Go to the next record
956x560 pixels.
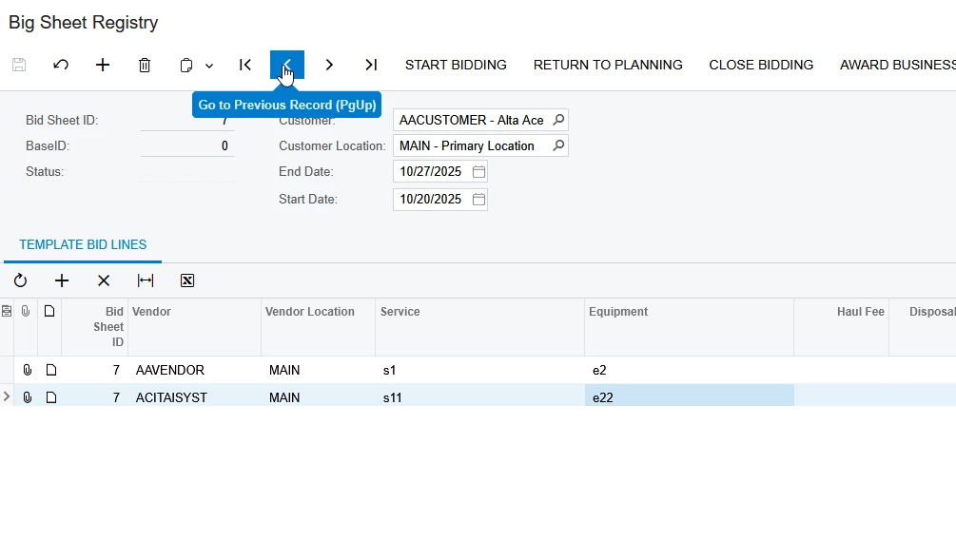click(x=329, y=65)
